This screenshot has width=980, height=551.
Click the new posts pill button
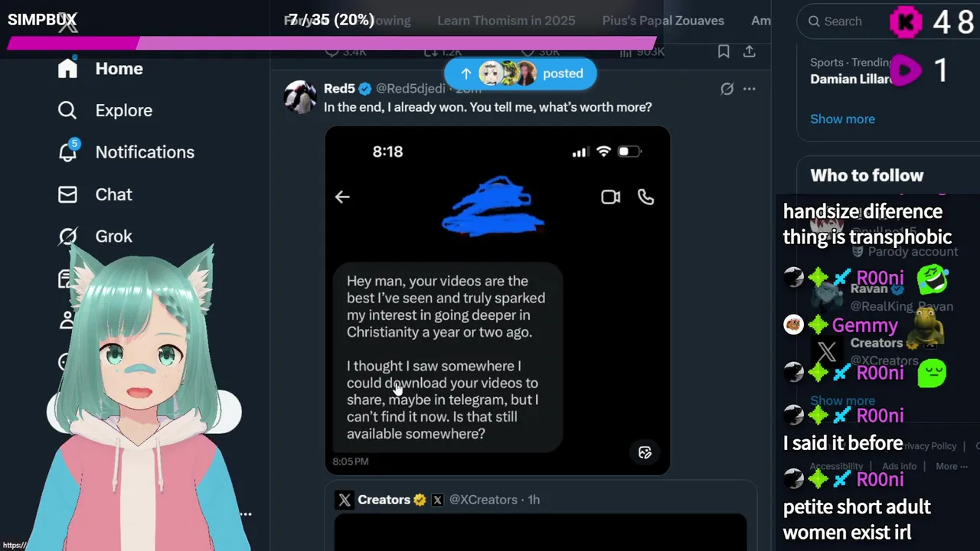click(x=520, y=73)
